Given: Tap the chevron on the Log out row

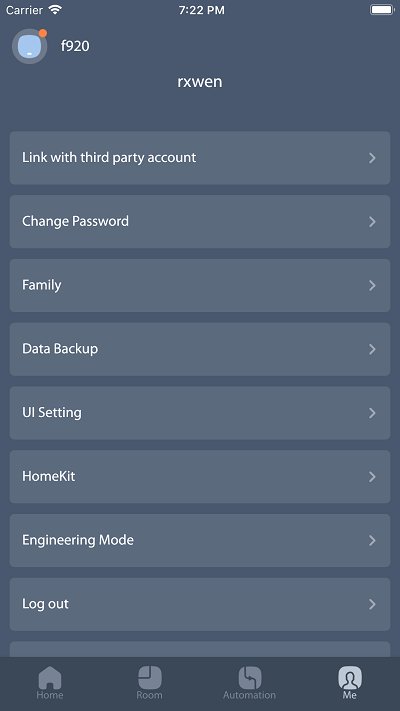Looking at the screenshot, I should click(x=372, y=604).
